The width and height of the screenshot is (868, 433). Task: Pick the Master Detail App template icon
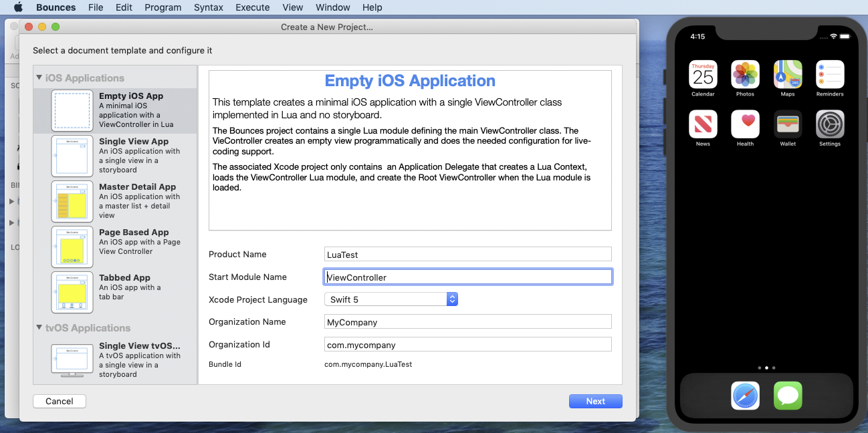72,201
